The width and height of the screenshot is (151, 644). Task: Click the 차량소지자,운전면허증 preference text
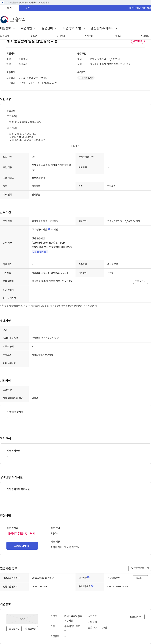(x=42, y=355)
